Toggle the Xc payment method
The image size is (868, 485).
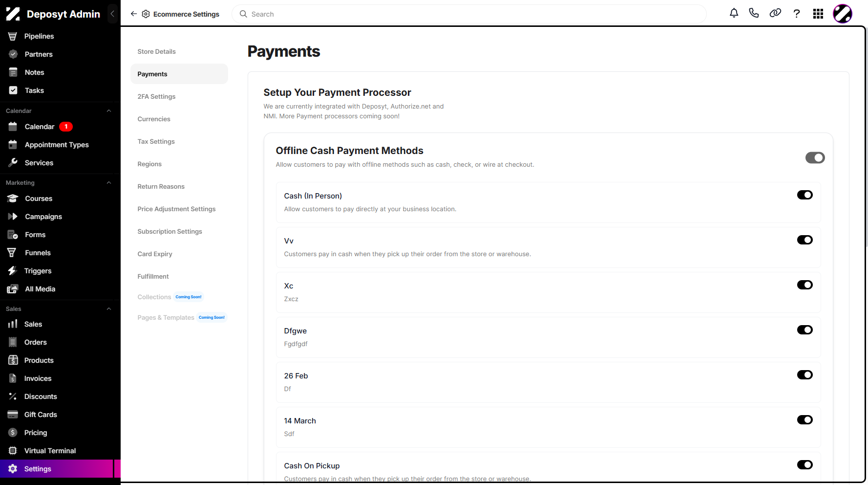[804, 285]
